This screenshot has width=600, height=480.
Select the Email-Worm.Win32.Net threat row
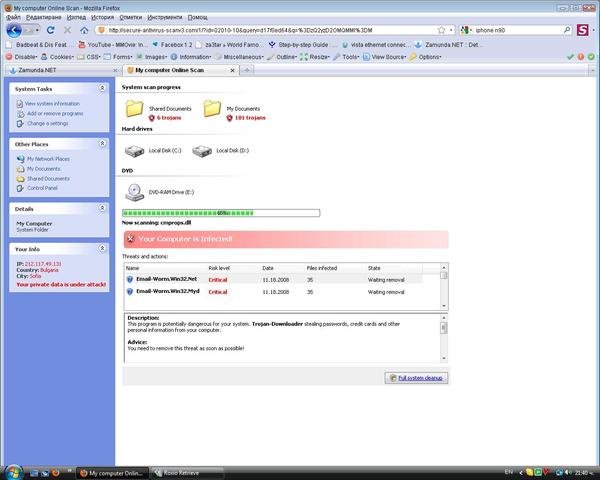[273, 279]
